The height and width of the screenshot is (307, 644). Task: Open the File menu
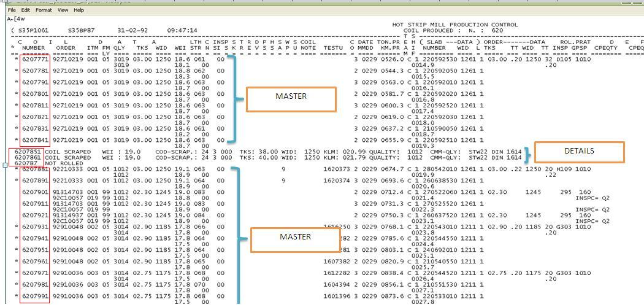point(12,10)
